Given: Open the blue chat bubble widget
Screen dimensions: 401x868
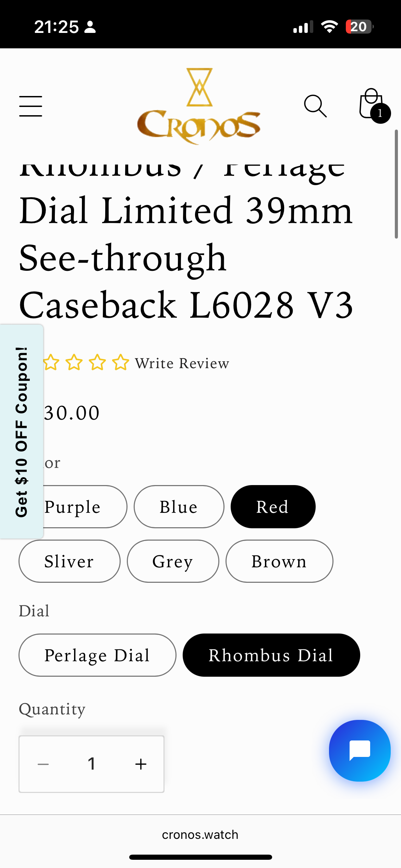Looking at the screenshot, I should 360,750.
